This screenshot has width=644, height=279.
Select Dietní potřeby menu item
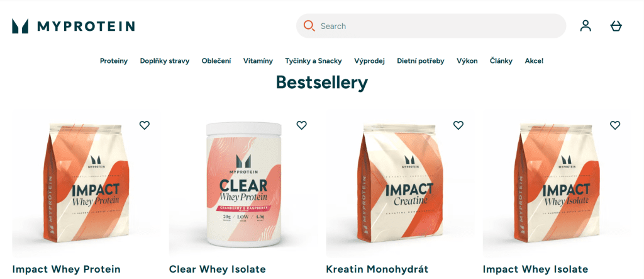(x=421, y=61)
